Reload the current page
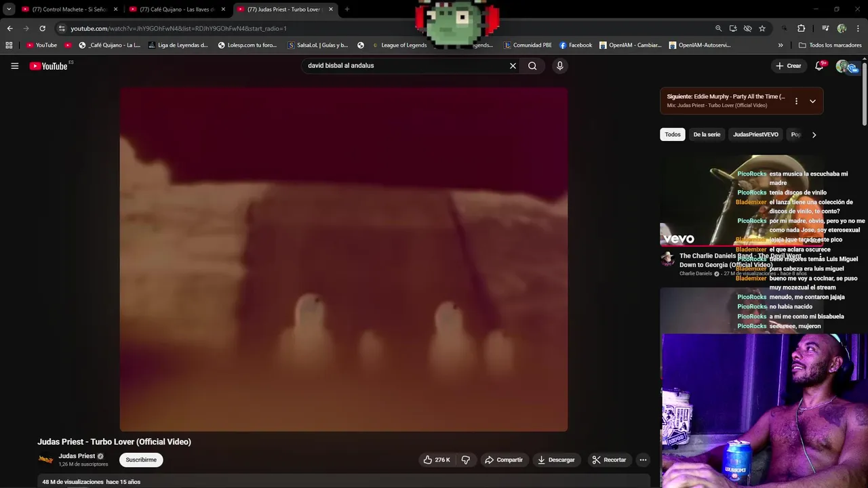 [x=42, y=28]
